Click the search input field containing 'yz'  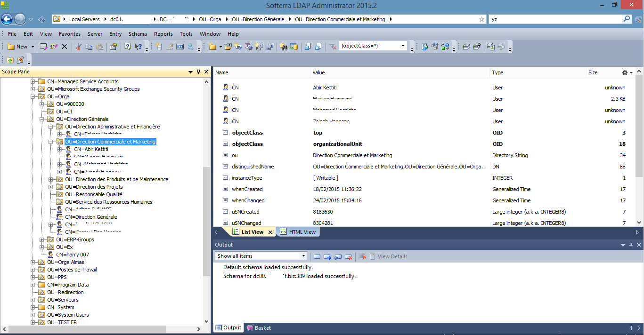pyautogui.click(x=555, y=19)
